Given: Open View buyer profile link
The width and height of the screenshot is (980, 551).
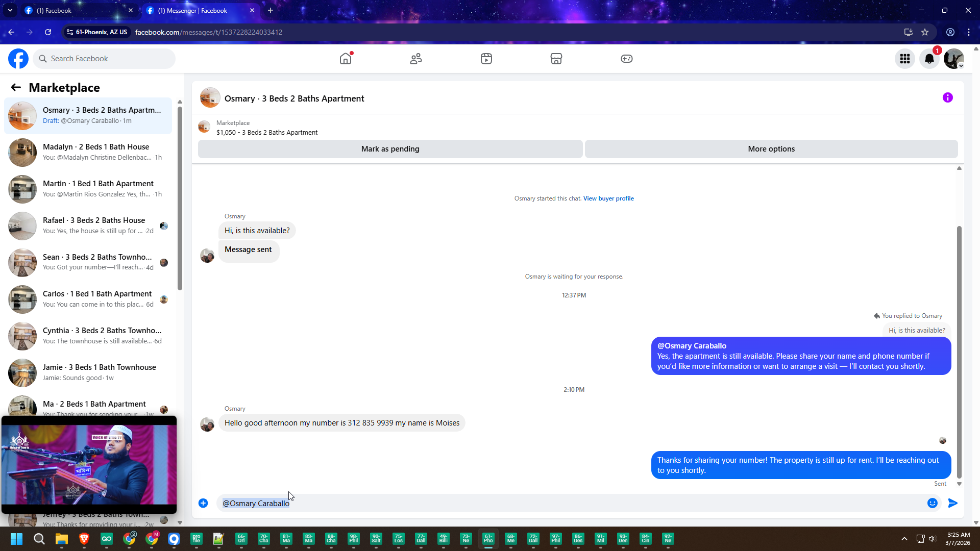Looking at the screenshot, I should (x=608, y=198).
